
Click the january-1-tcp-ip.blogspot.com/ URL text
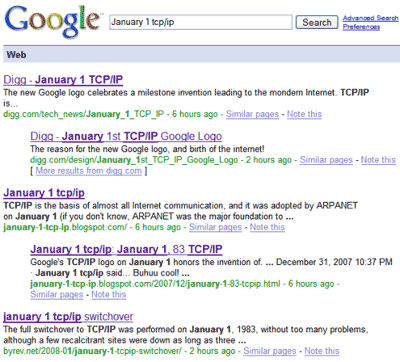pos(65,227)
